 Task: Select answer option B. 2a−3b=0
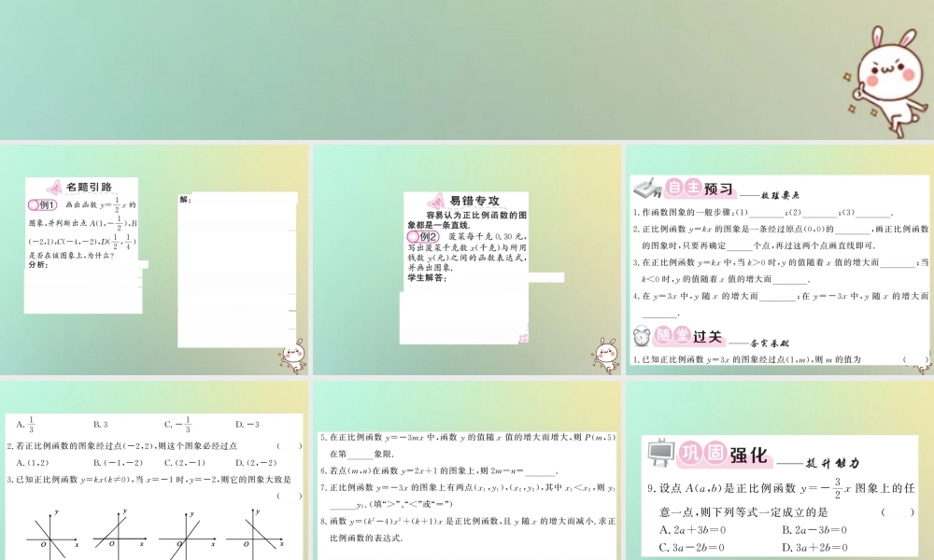(x=814, y=529)
